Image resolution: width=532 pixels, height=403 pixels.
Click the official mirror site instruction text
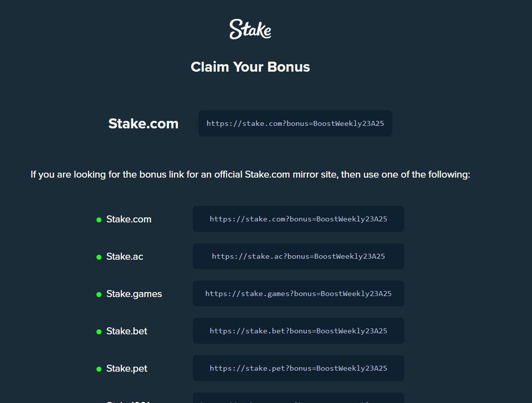click(x=250, y=175)
